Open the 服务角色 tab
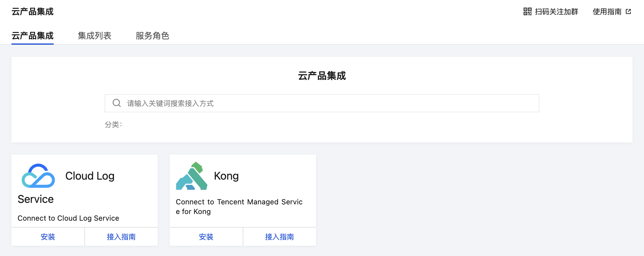The height and width of the screenshot is (256, 644). [152, 36]
